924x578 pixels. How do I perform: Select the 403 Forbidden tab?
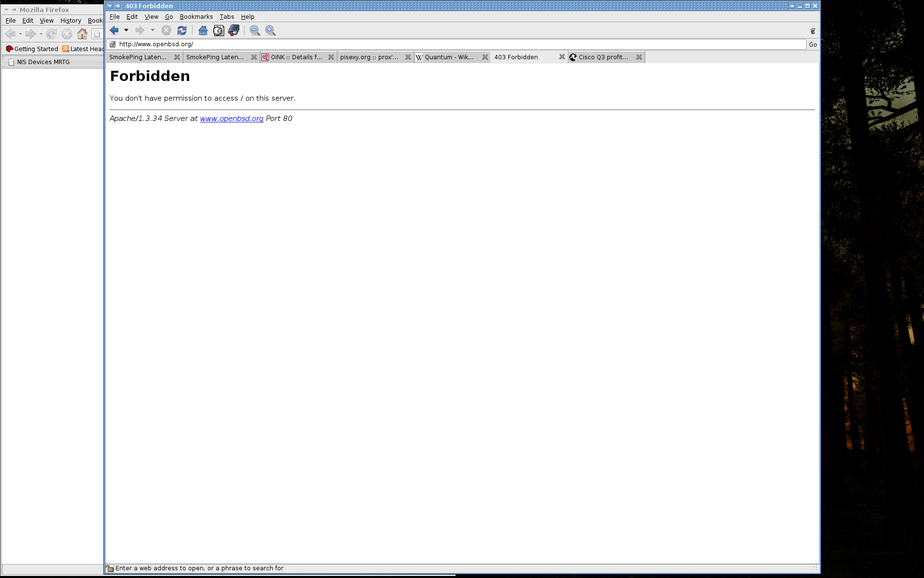pos(529,57)
